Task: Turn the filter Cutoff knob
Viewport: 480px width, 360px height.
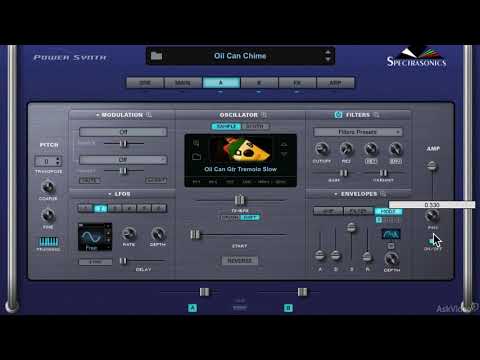Action: click(321, 149)
